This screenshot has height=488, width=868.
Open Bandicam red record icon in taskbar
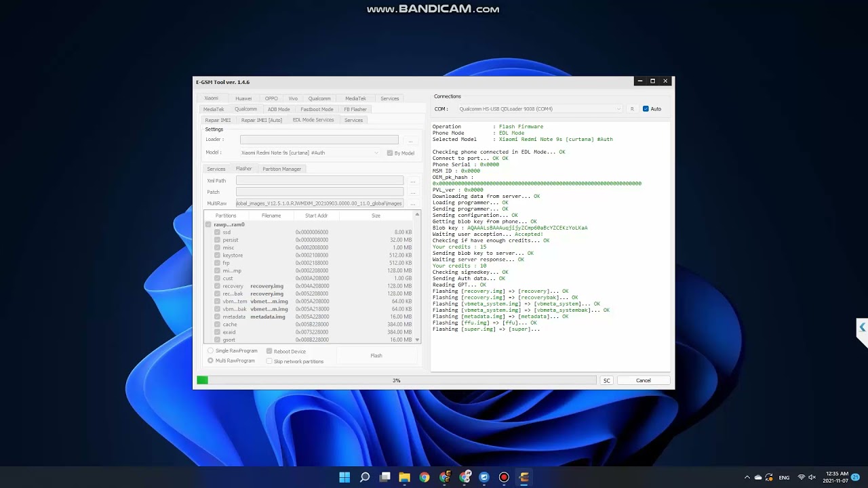point(504,477)
